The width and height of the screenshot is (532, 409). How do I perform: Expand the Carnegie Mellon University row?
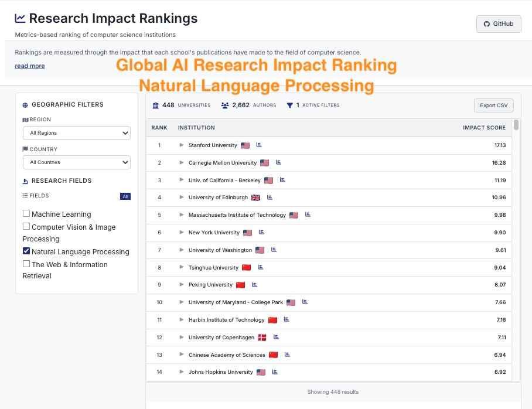point(182,162)
